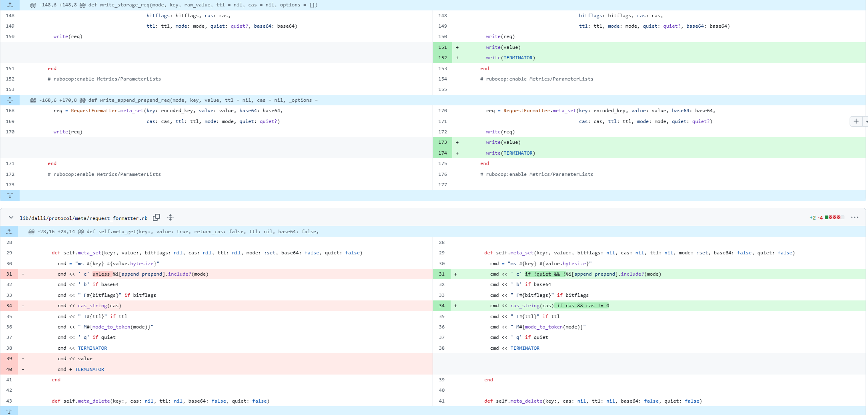868x415 pixels.
Task: Click '# rubocop:enable Metrics/ParameterLists' on left line 172
Action: (x=104, y=174)
